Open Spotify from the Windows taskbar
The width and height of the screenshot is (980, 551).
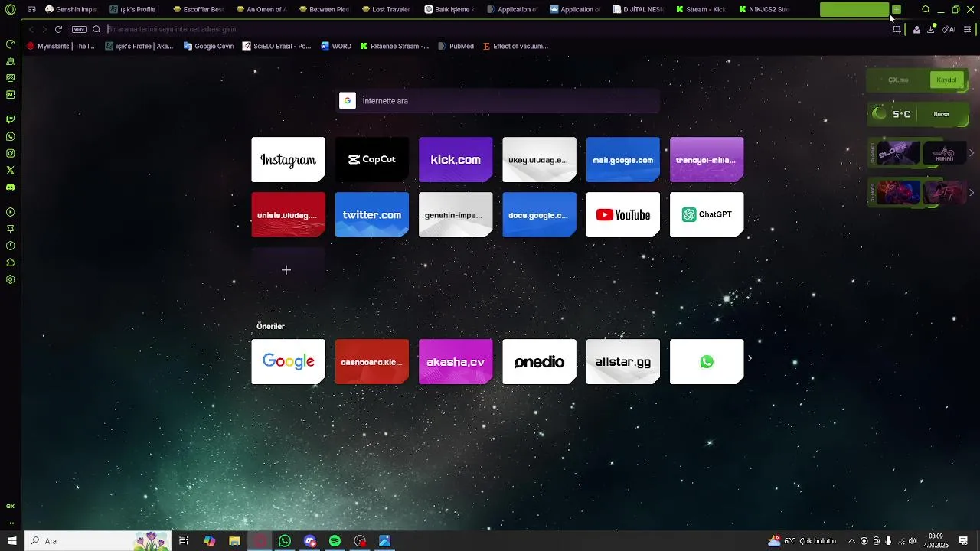(x=335, y=541)
